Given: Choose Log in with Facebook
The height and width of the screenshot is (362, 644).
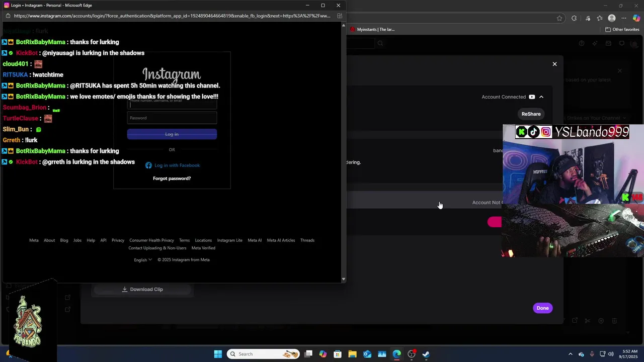Looking at the screenshot, I should point(172,165).
